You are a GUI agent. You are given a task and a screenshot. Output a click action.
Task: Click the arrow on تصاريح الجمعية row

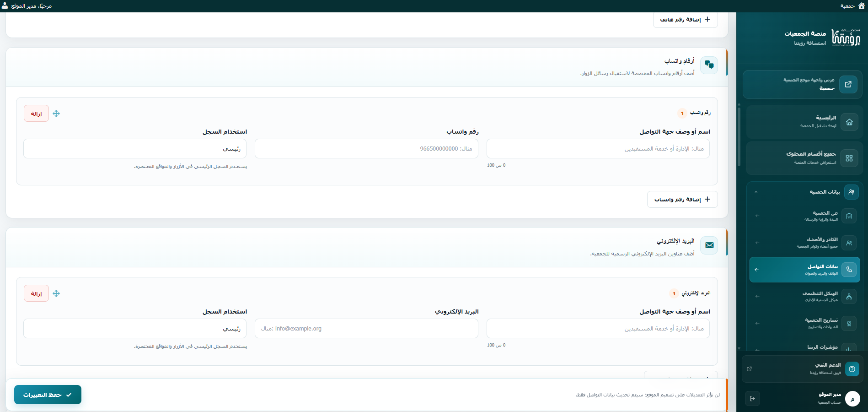point(757,323)
